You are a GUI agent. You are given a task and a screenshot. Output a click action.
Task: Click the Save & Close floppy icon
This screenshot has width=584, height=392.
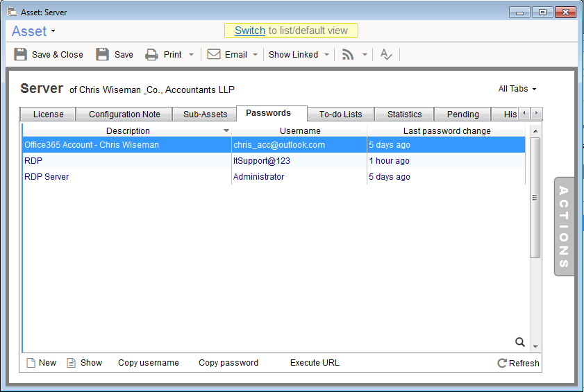[21, 55]
